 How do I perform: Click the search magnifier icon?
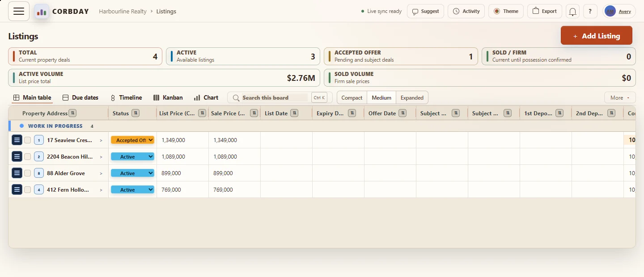pyautogui.click(x=236, y=98)
